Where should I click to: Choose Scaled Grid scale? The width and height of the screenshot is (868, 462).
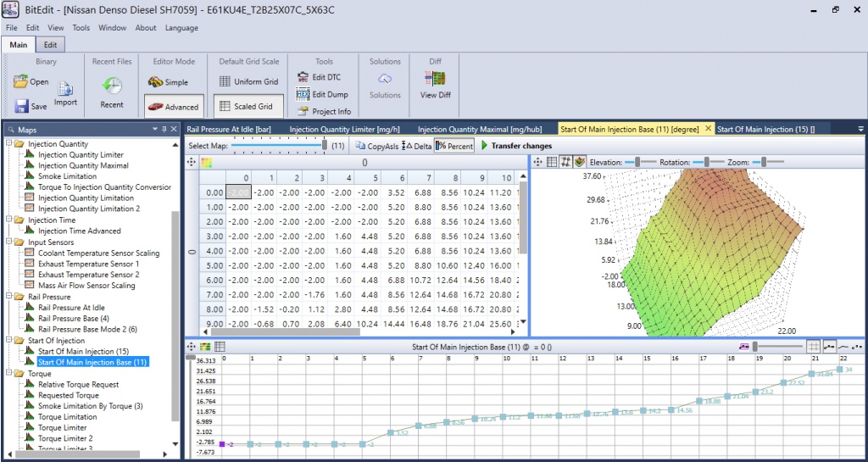tap(248, 106)
